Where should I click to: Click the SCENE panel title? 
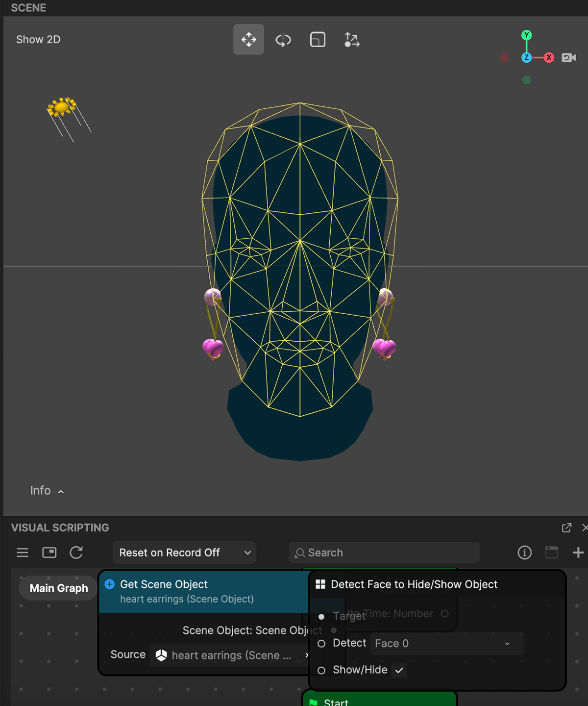coord(28,7)
